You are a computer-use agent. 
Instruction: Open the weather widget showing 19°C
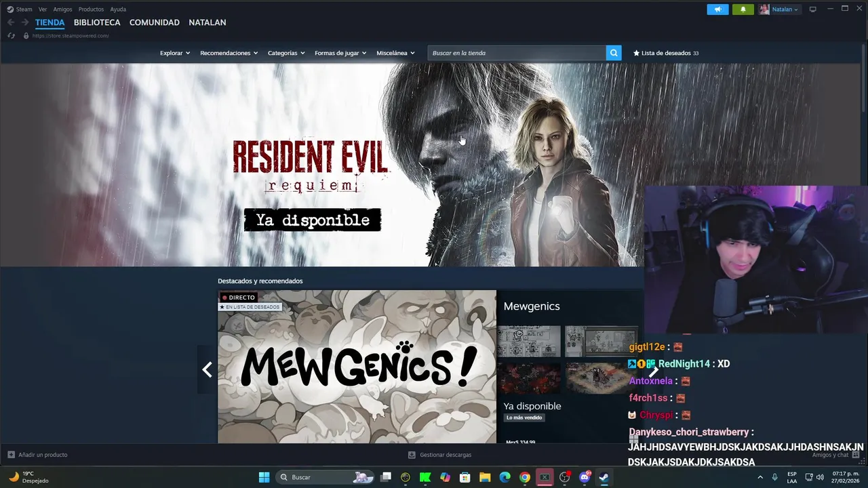coord(28,477)
